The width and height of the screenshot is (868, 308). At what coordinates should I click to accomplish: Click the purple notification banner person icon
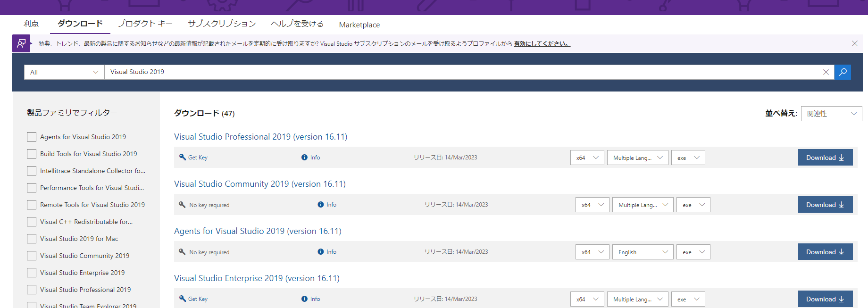21,43
